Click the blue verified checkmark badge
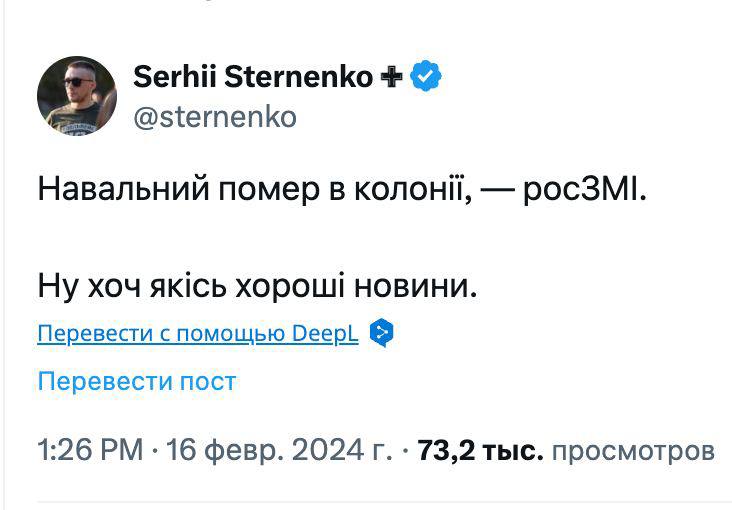This screenshot has height=510, width=732. 428,76
